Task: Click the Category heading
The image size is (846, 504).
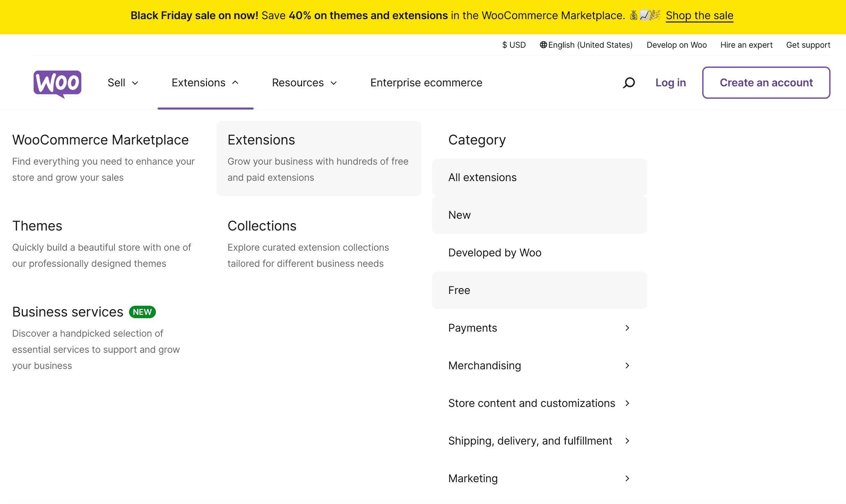Action: click(477, 140)
